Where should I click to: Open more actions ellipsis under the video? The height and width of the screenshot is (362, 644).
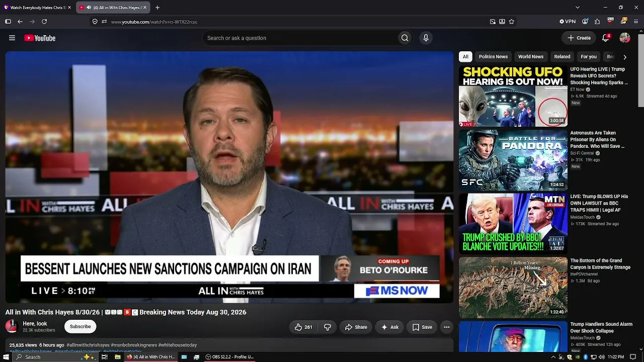[x=446, y=327]
